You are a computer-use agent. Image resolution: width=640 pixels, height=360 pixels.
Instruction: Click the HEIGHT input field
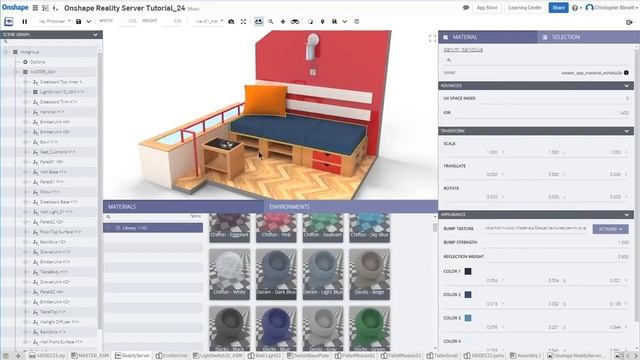[x=171, y=21]
